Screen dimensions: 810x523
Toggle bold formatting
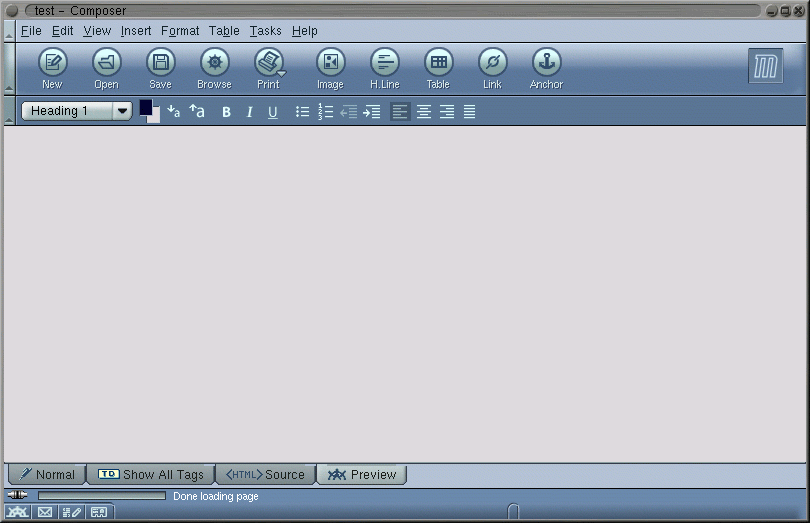point(227,112)
